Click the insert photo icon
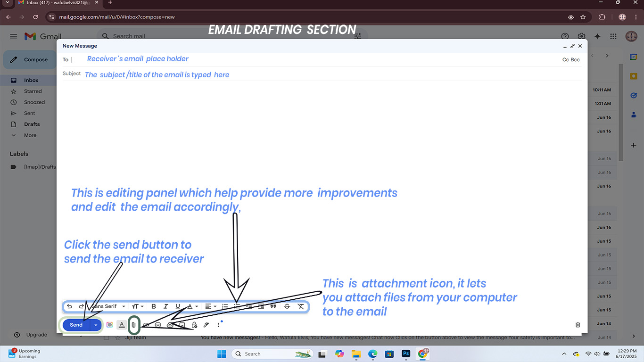This screenshot has width=644, height=362. coord(182,325)
